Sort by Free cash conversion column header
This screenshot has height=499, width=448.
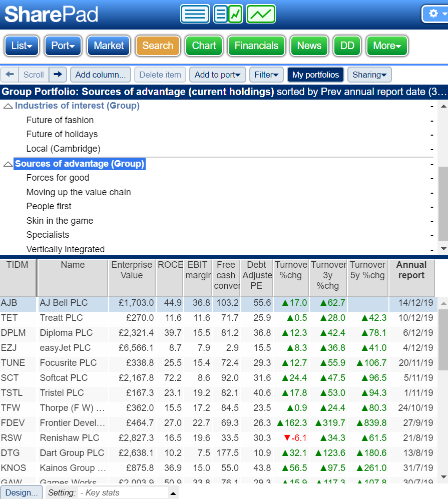pos(226,278)
